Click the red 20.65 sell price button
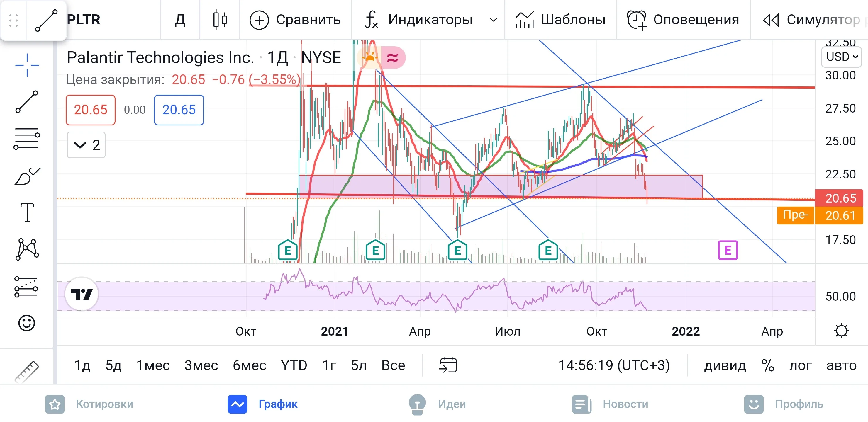868x422 pixels. click(x=90, y=110)
